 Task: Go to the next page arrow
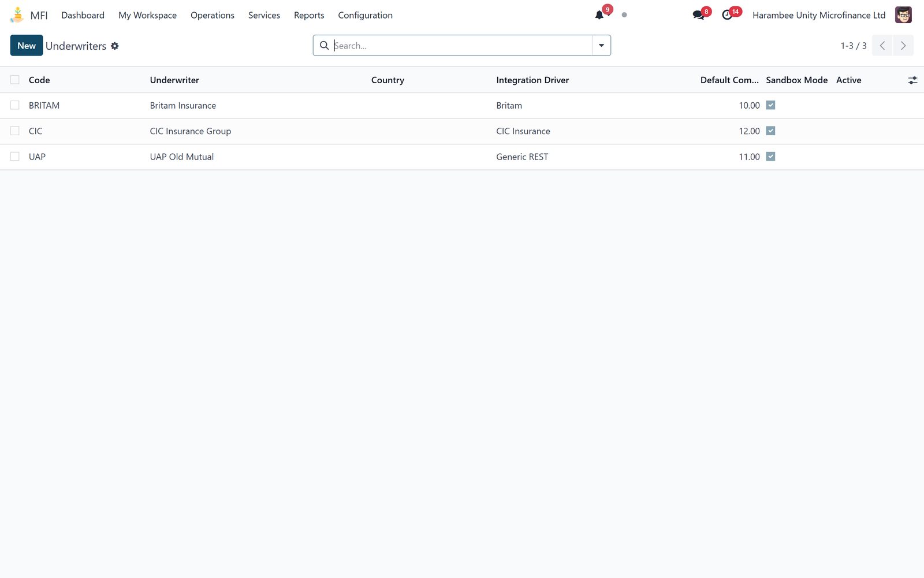tap(903, 46)
